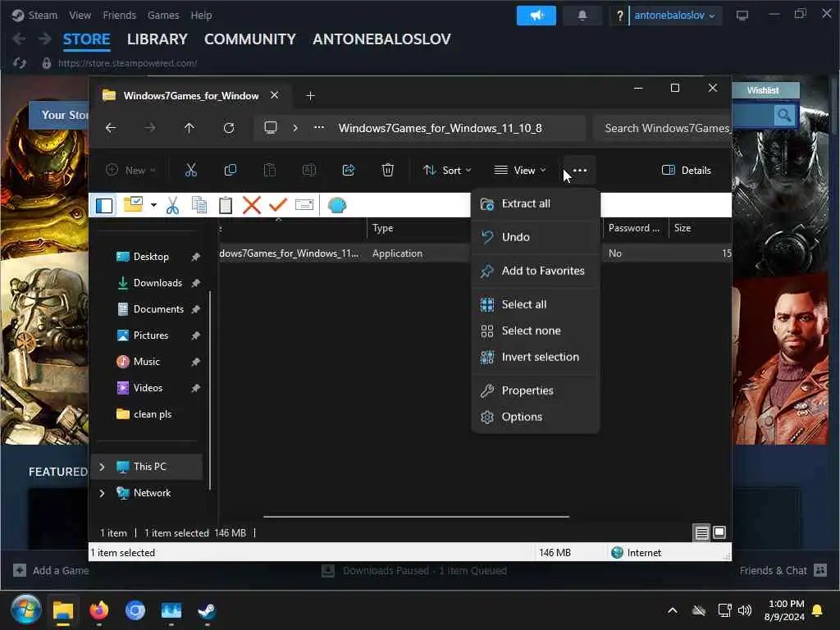
Task: Click the PC icon in address bar
Action: (271, 128)
